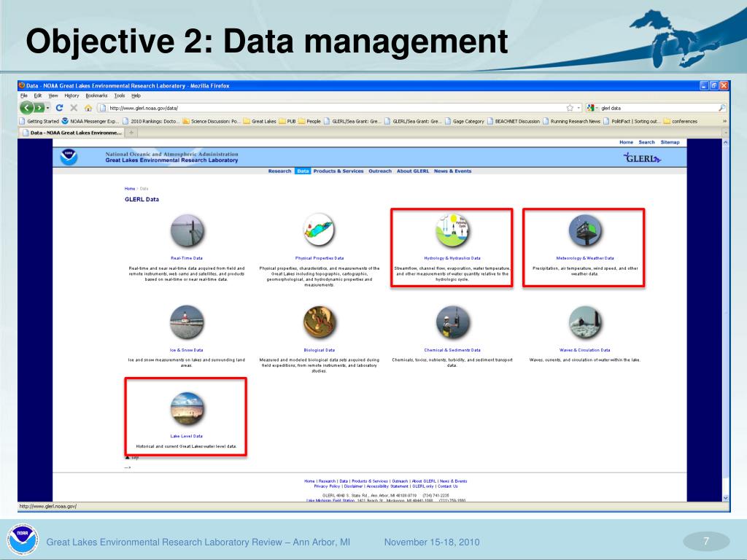Click the page scrollbar up arrow
Image resolution: width=747 pixels, height=560 pixels.
tap(726, 142)
